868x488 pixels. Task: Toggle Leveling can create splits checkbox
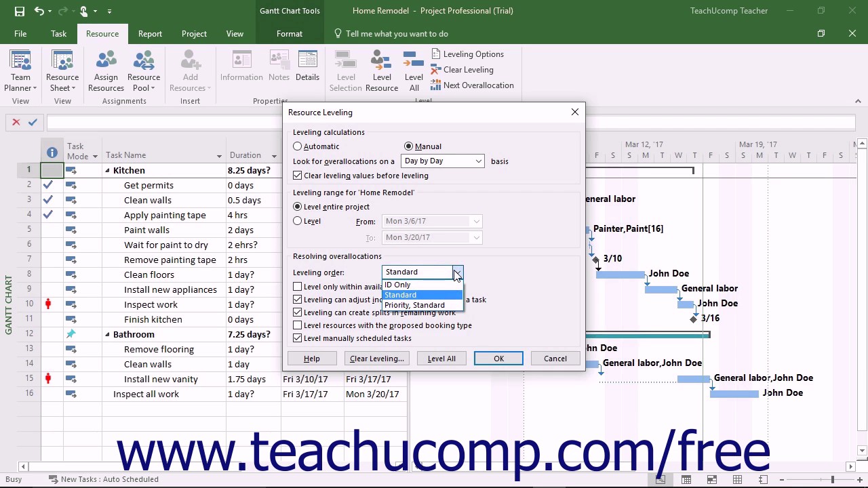pyautogui.click(x=297, y=312)
